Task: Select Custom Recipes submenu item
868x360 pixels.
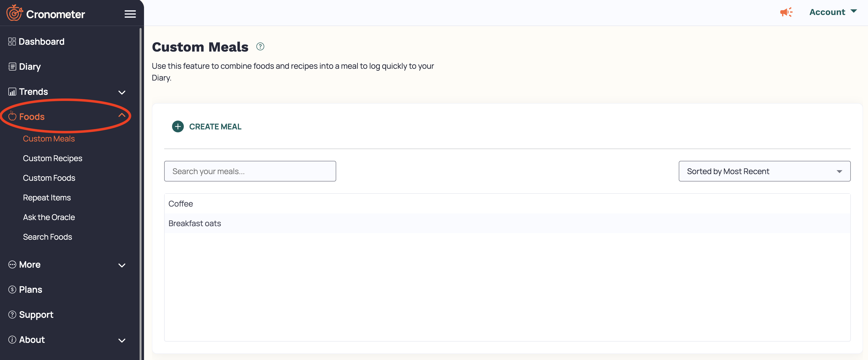Action: (53, 158)
